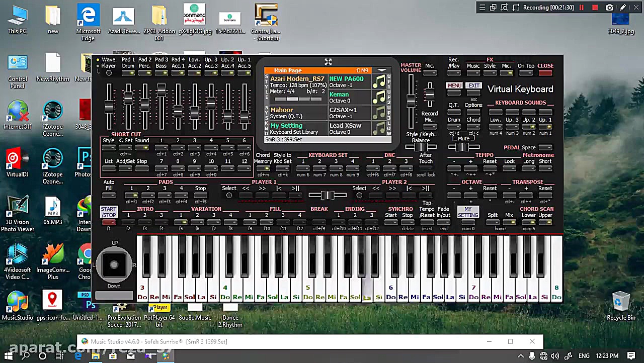
Task: Click the music note icon beside NEW PA600
Action: pos(378,82)
